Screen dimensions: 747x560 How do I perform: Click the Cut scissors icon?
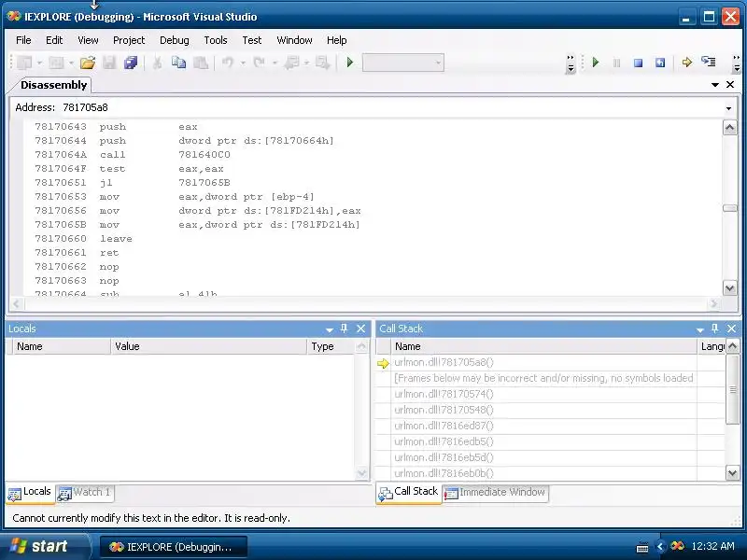coord(157,63)
